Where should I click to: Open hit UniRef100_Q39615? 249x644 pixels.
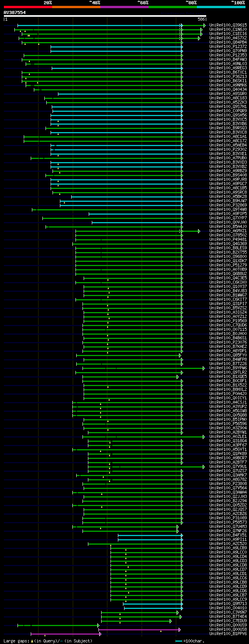[228, 25]
